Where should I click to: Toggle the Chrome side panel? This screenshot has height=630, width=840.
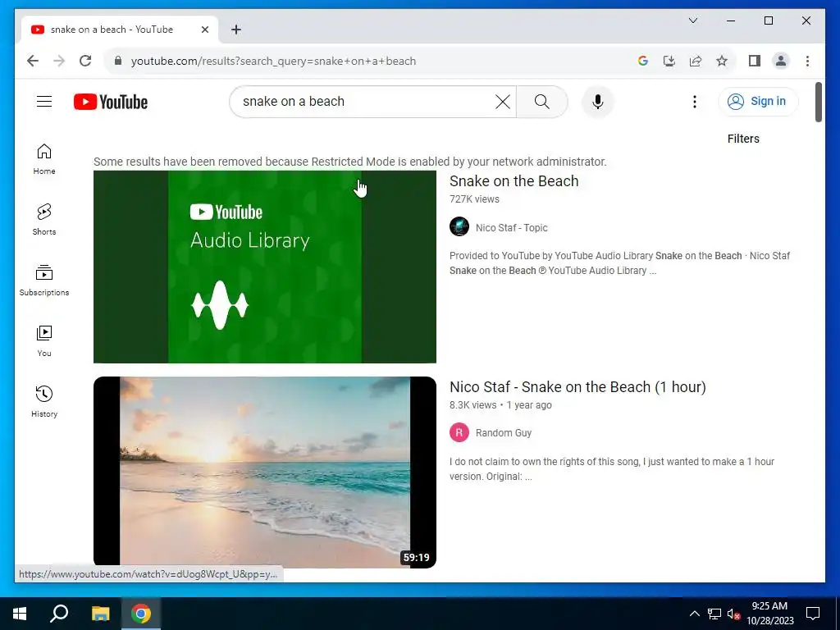(x=755, y=61)
